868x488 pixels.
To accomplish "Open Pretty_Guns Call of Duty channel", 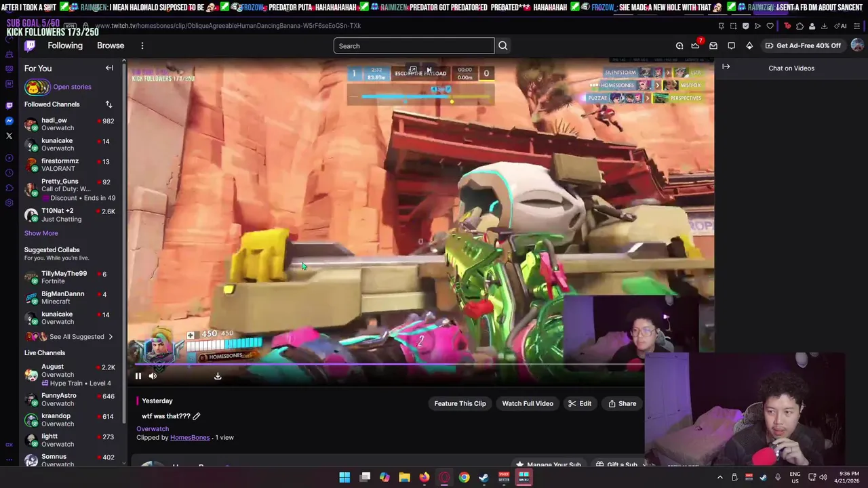I will (70, 189).
